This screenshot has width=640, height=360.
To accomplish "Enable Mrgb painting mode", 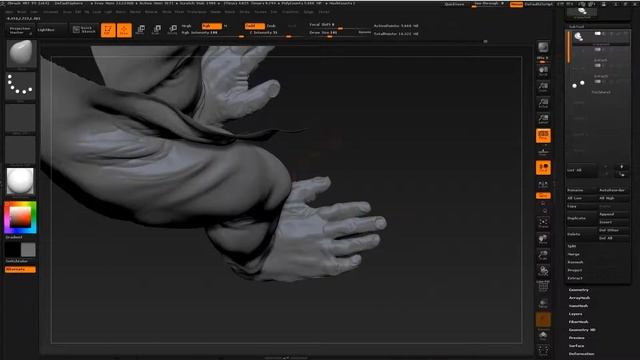I will tap(187, 26).
